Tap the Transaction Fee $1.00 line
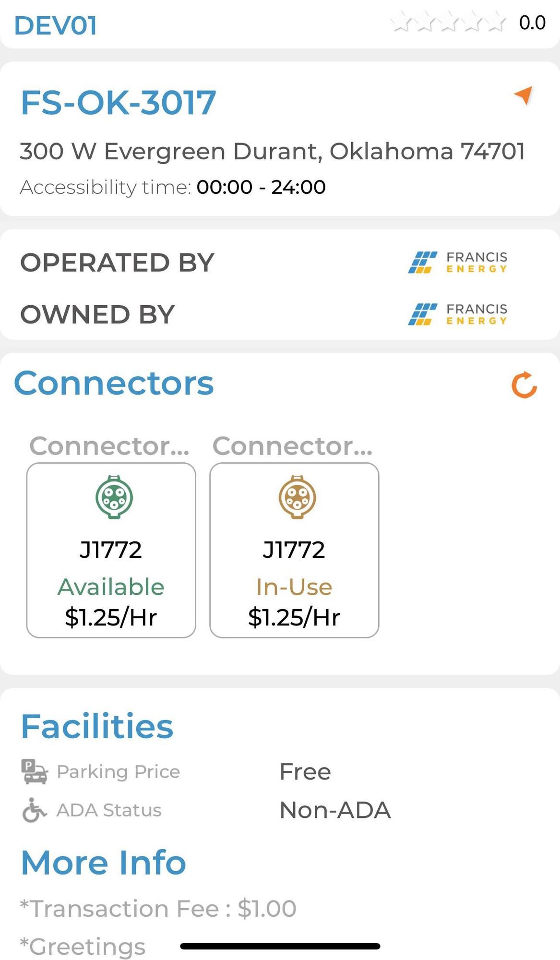 tap(158, 909)
